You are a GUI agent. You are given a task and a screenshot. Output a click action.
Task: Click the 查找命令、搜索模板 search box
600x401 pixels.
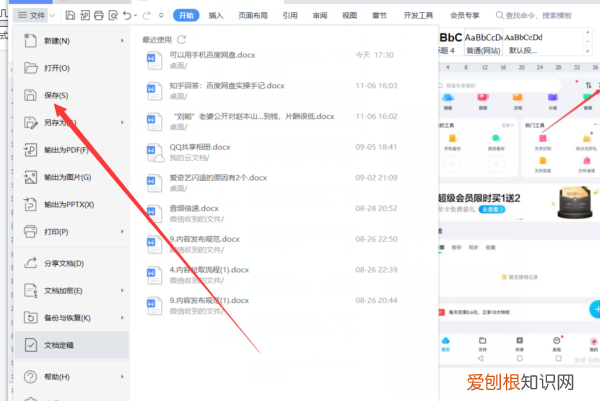point(534,15)
